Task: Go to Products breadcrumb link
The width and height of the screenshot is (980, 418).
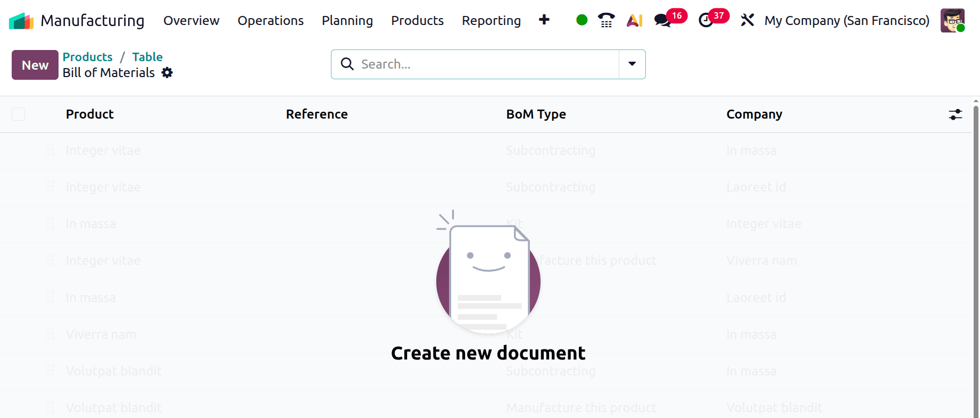Action: [x=88, y=57]
